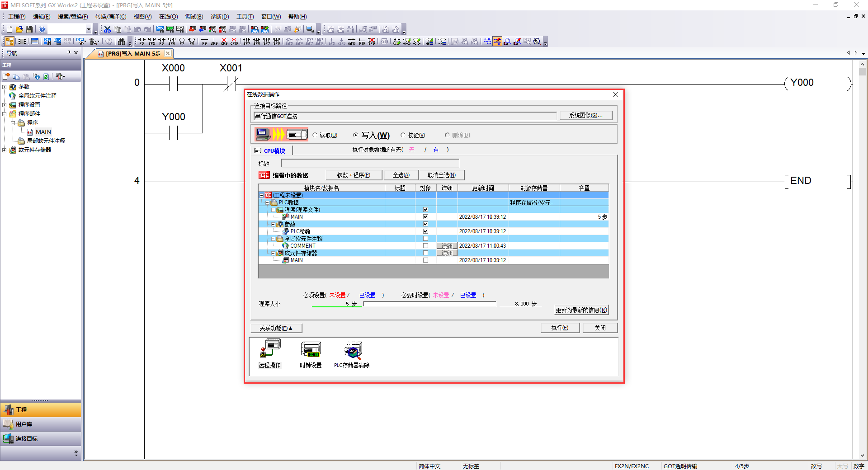The height and width of the screenshot is (470, 868).
Task: Open Clock Setting (时钟设置) icon in dialog
Action: tap(311, 354)
